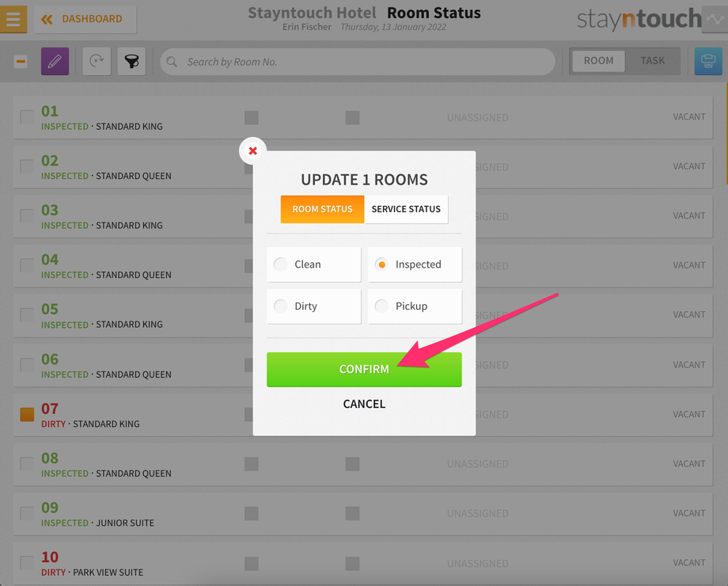
Task: Open the hamburger main menu
Action: (13, 19)
